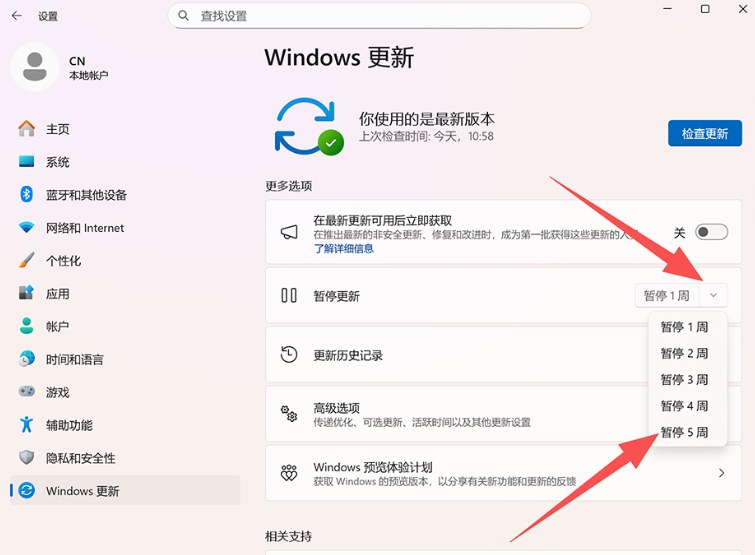Expand the 暂停更新 duration dropdown arrow

click(713, 295)
